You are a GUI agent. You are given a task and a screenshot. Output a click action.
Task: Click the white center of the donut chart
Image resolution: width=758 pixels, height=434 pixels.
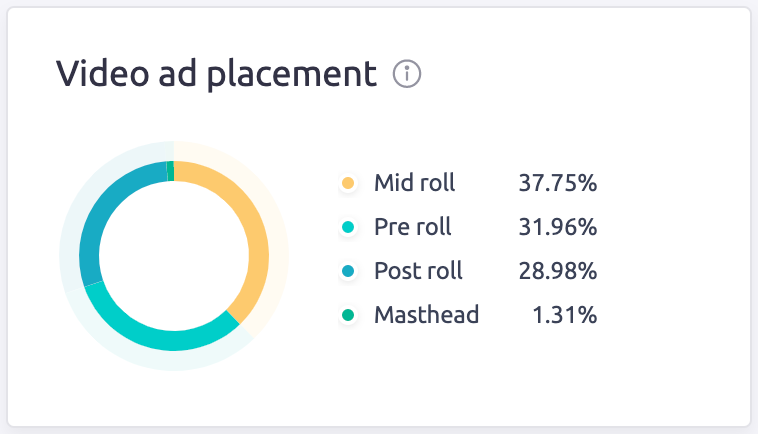[174, 256]
